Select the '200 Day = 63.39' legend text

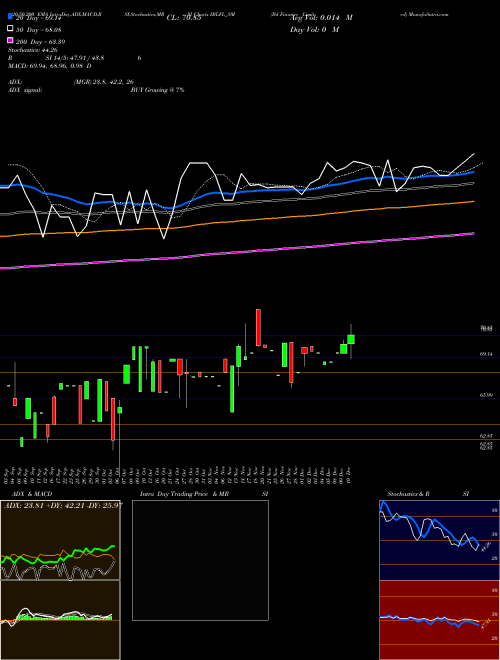pos(41,42)
